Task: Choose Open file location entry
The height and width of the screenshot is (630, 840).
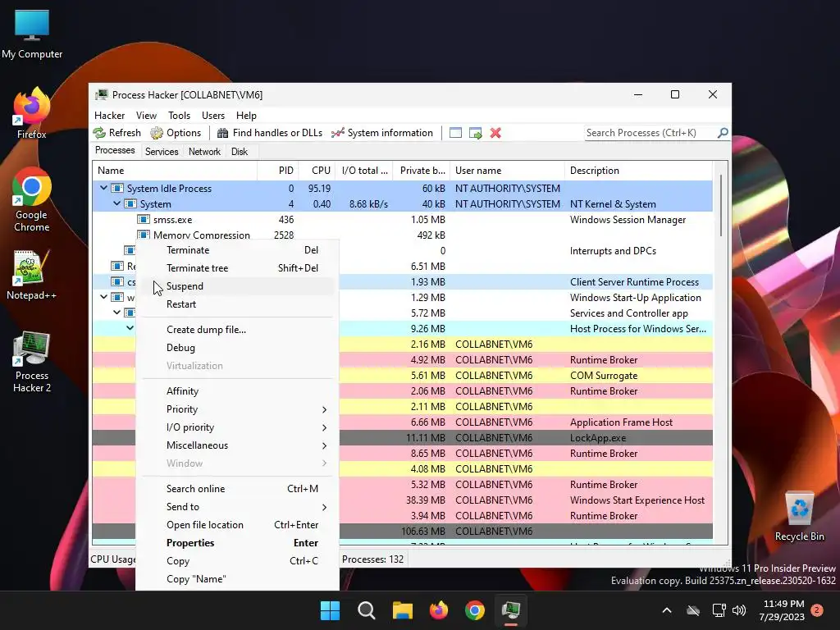Action: [237, 525]
